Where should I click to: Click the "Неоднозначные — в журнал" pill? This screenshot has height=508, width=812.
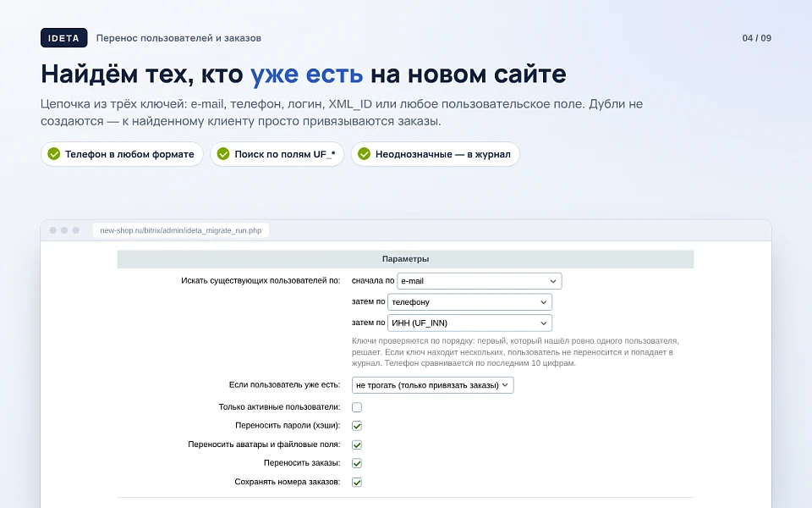tap(435, 154)
